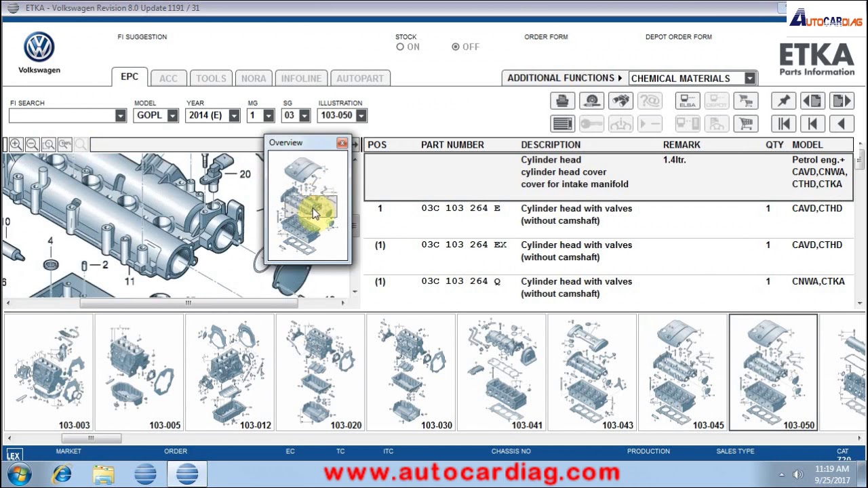
Task: Open the MODEL GOPL dropdown
Action: click(x=172, y=116)
